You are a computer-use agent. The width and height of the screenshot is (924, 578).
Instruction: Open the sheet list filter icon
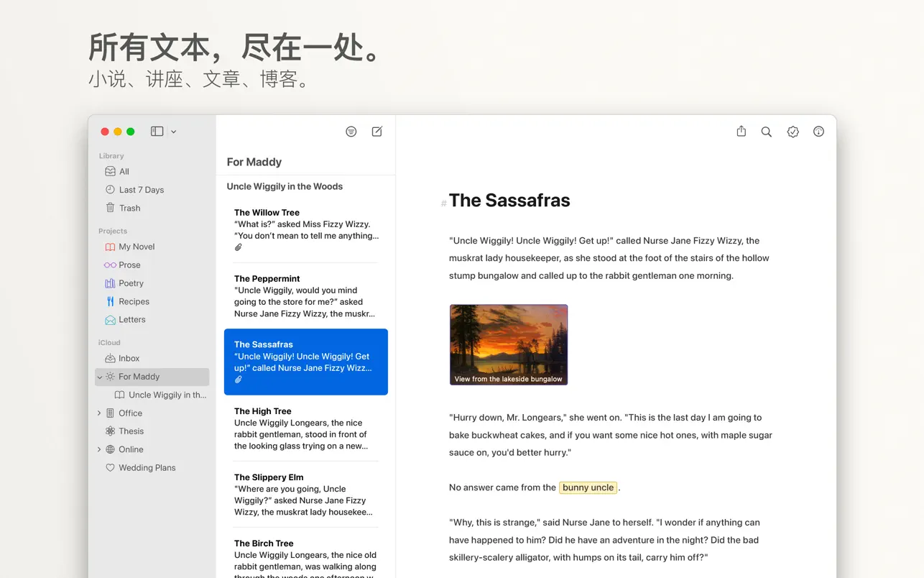pyautogui.click(x=351, y=132)
